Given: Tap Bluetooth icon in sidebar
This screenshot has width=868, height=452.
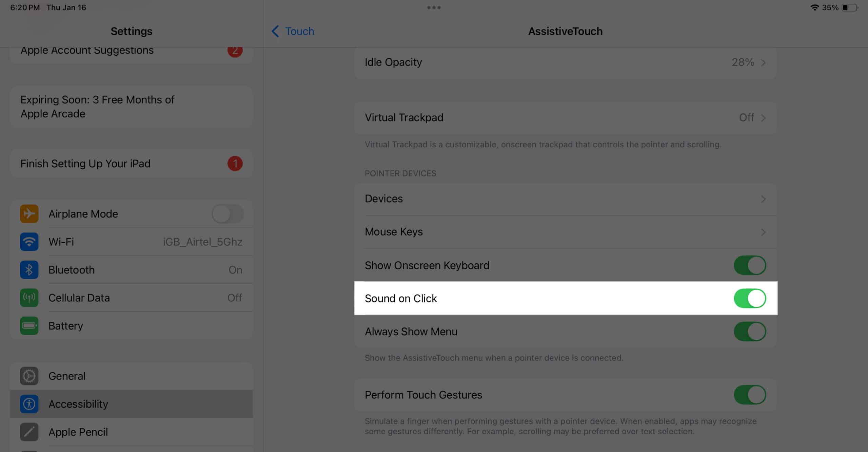Looking at the screenshot, I should click(29, 269).
